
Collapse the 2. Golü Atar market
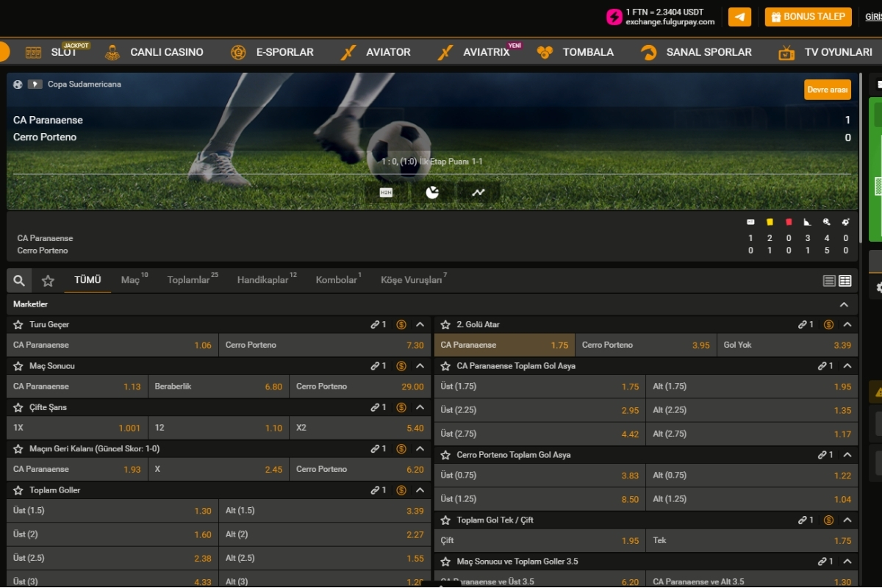(845, 324)
